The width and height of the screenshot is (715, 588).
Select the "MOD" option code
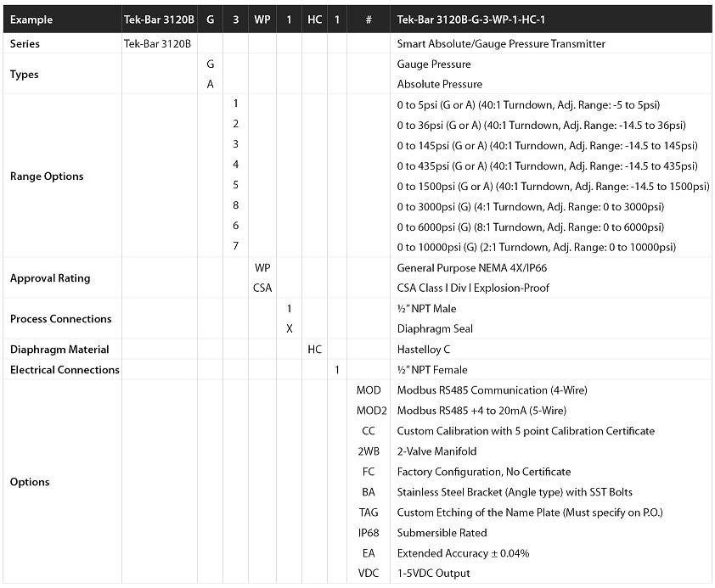(x=369, y=390)
